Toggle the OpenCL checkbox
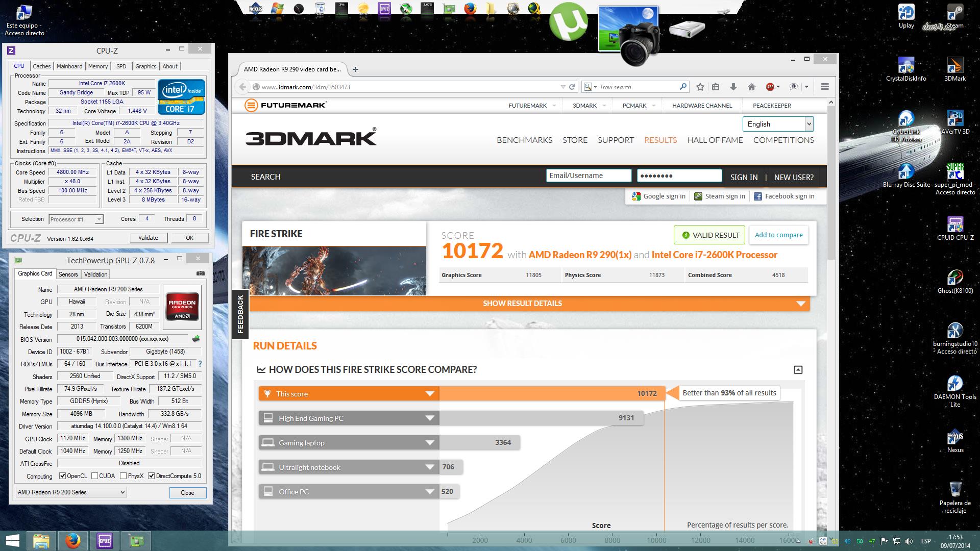This screenshot has height=551, width=980. tap(63, 476)
